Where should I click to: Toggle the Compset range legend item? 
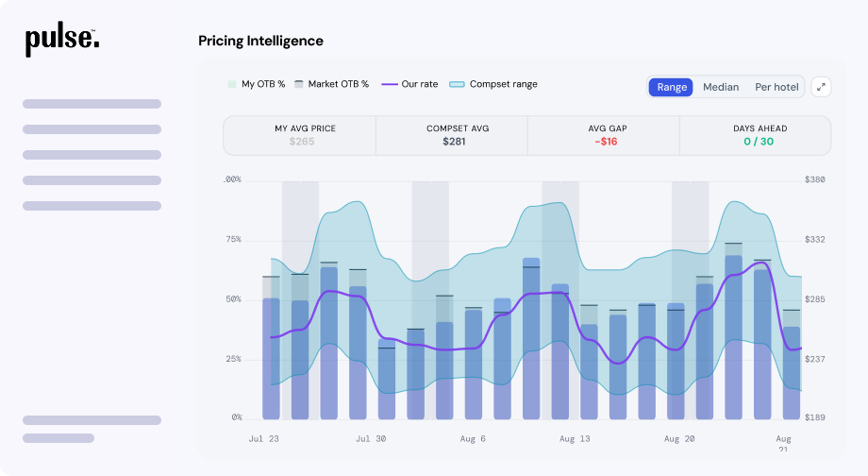pos(493,84)
